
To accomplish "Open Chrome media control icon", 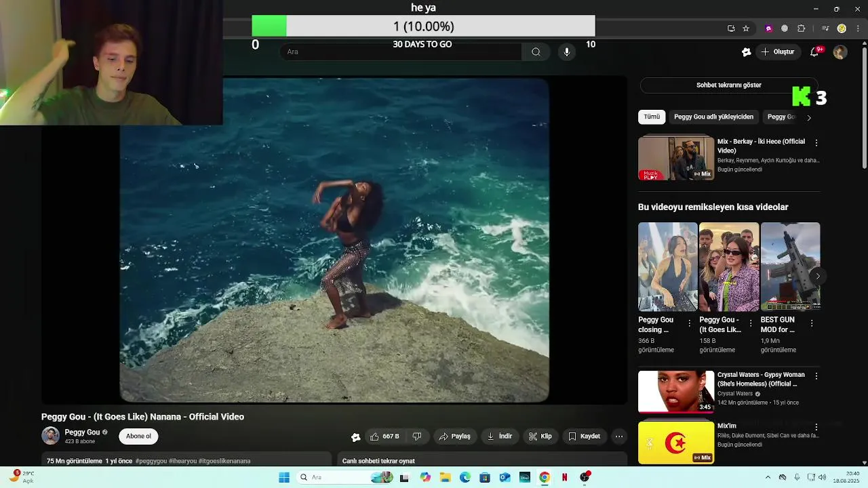I will pyautogui.click(x=825, y=28).
